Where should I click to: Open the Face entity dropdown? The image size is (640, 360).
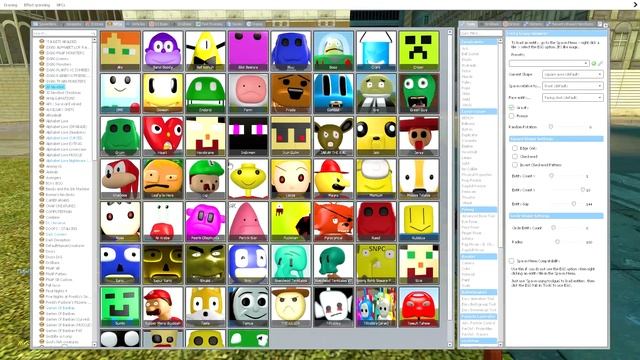coord(572,98)
